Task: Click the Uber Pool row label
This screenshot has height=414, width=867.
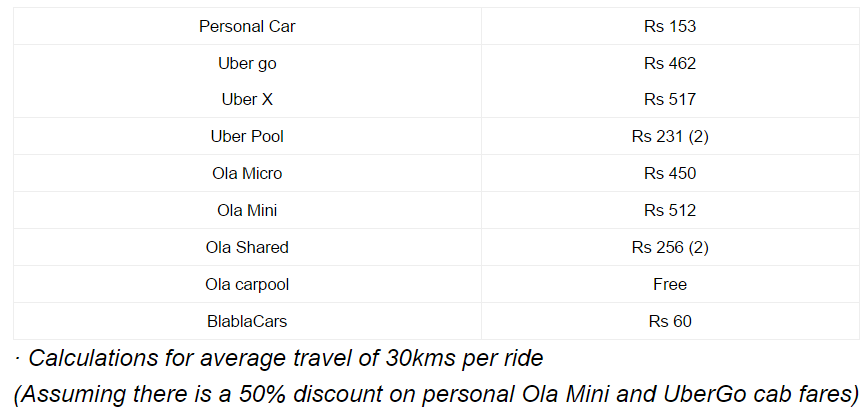Action: point(247,136)
